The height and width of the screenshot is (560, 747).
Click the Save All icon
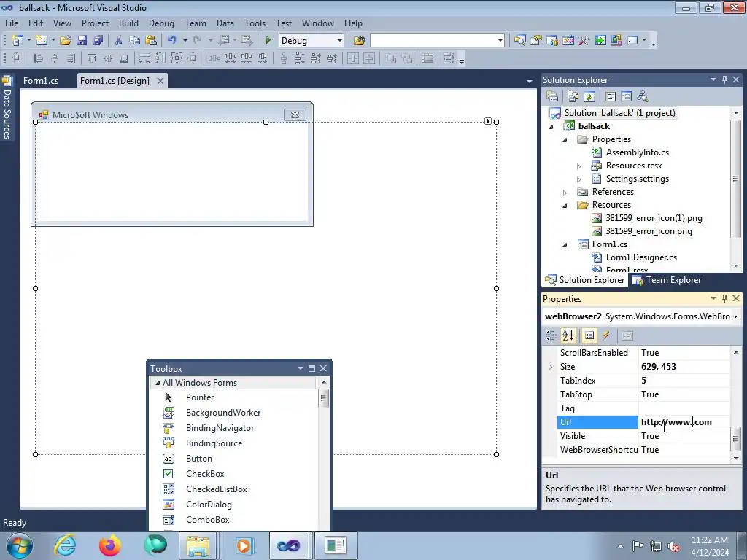point(98,41)
